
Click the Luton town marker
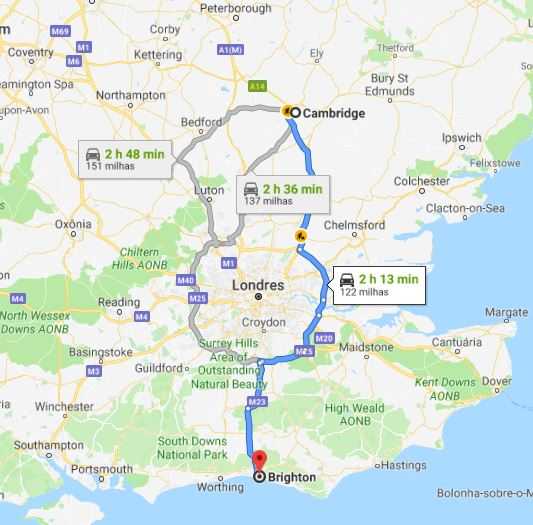pyautogui.click(x=210, y=199)
